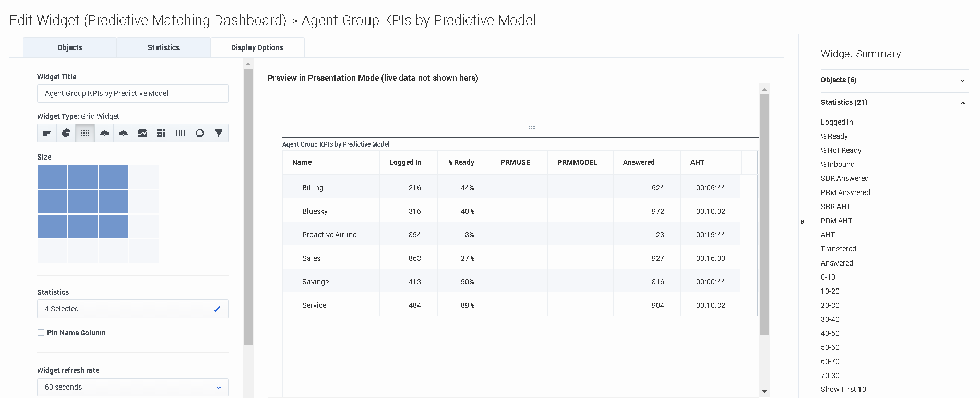Expand the Objects (6) summary section
980x398 pixels.
click(x=962, y=80)
